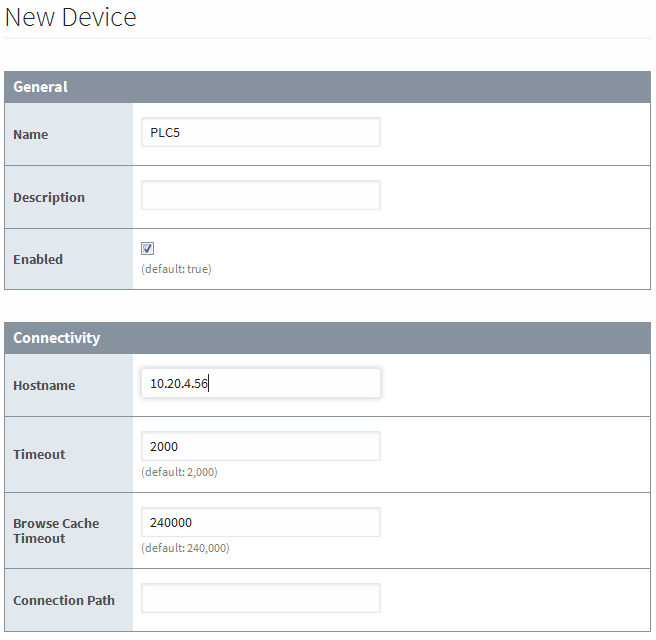Click the General section header
This screenshot has width=656, height=640.
coord(41,87)
